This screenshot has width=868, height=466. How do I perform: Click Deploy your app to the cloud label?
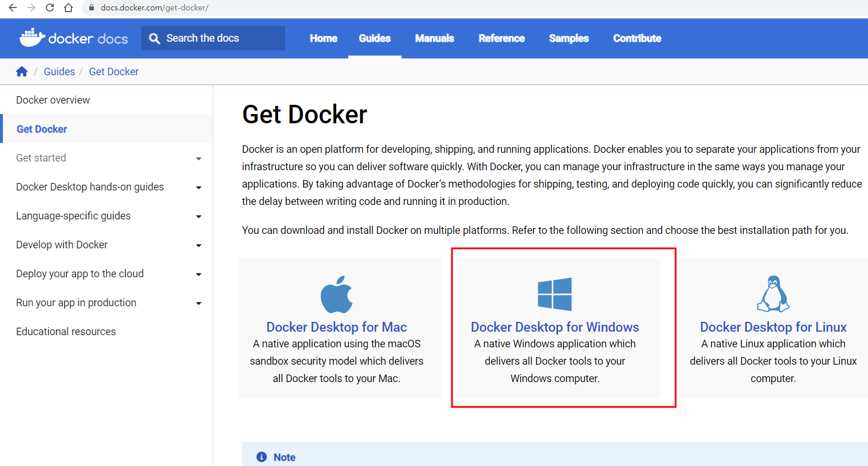pyautogui.click(x=80, y=274)
